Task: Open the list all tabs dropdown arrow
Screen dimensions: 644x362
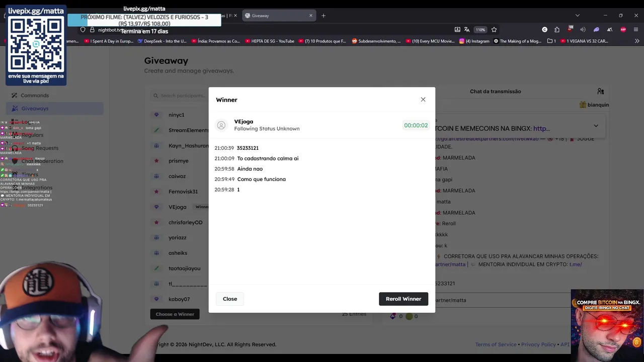Action: pyautogui.click(x=578, y=16)
